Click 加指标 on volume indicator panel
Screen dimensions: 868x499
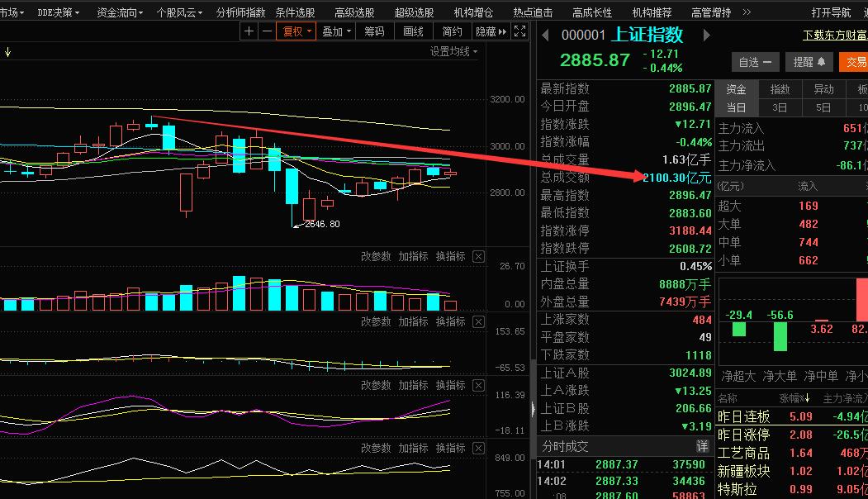coord(413,256)
